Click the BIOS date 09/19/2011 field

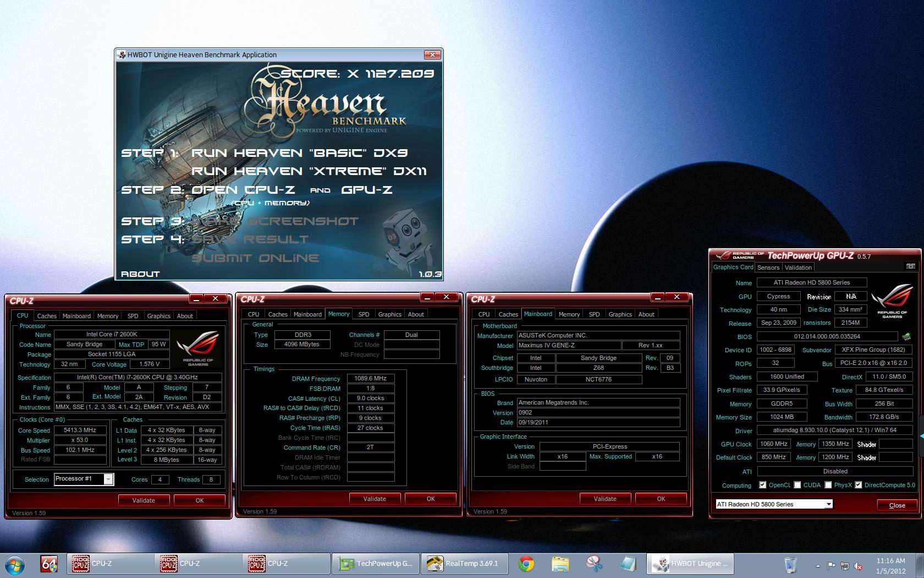click(598, 423)
